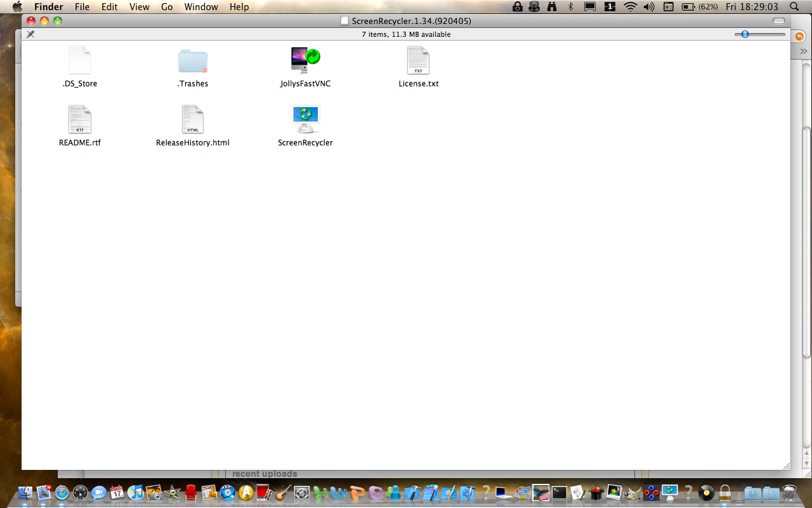Click the crossed-out pencil read-only indicator
This screenshot has width=812, height=508.
pos(30,34)
